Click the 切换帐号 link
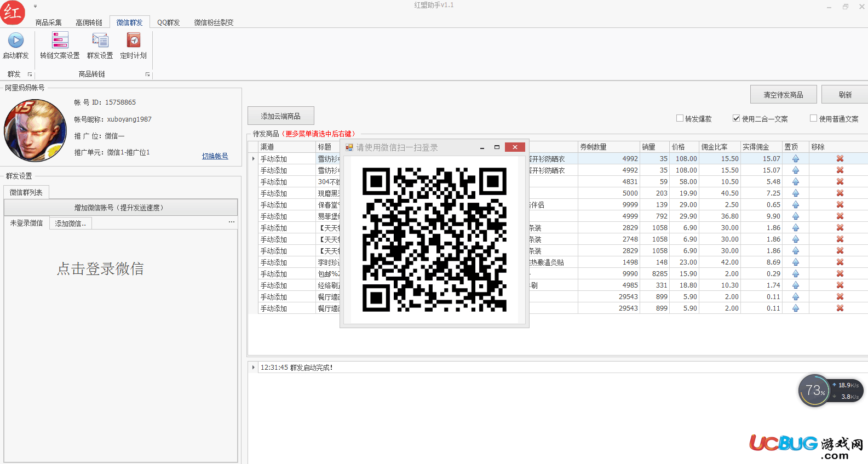This screenshot has height=464, width=868. [215, 156]
